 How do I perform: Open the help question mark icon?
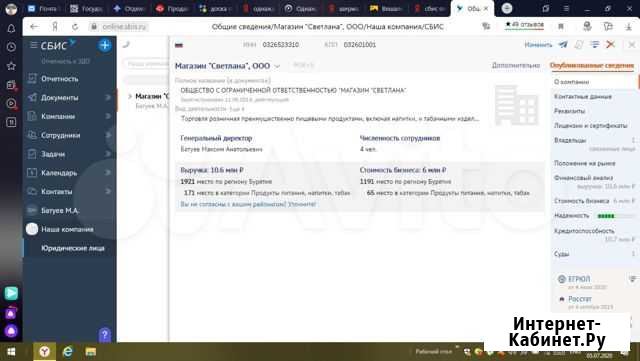click(105, 335)
